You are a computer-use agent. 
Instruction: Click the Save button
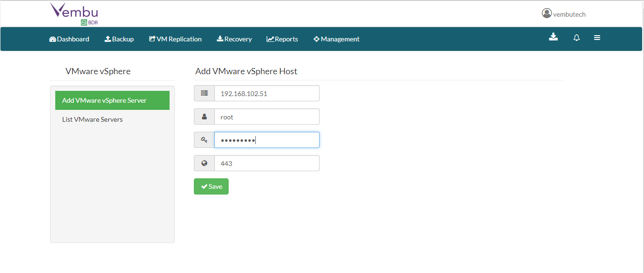[211, 186]
